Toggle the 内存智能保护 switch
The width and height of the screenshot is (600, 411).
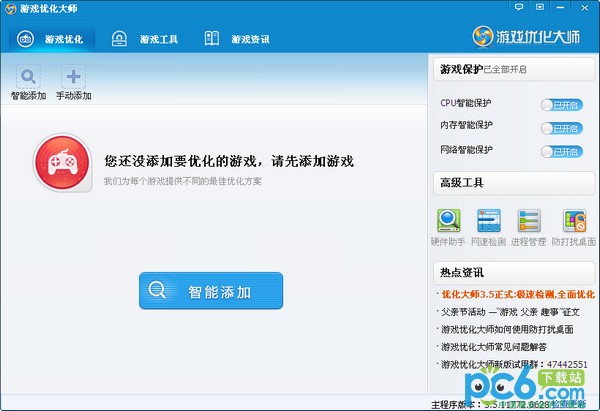click(562, 128)
